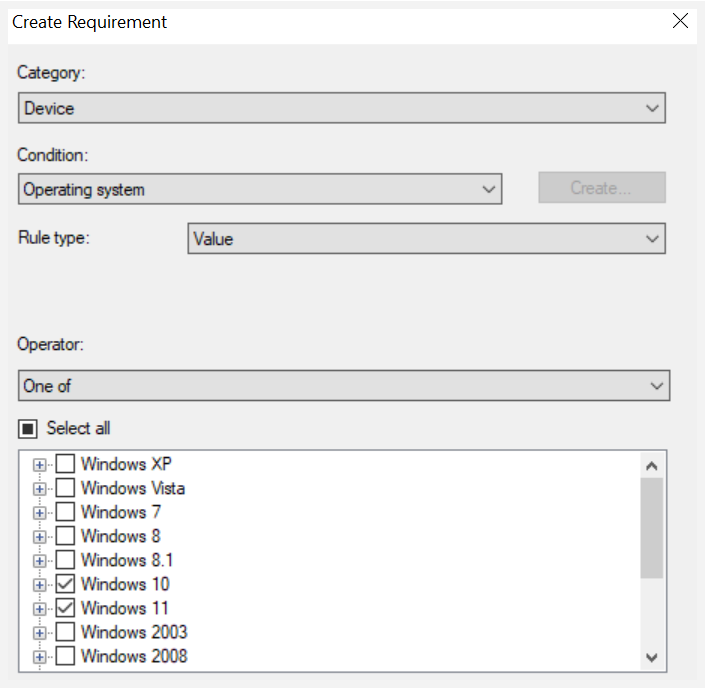This screenshot has width=705, height=688.
Task: Close the Create Requirement dialog
Action: 680,21
